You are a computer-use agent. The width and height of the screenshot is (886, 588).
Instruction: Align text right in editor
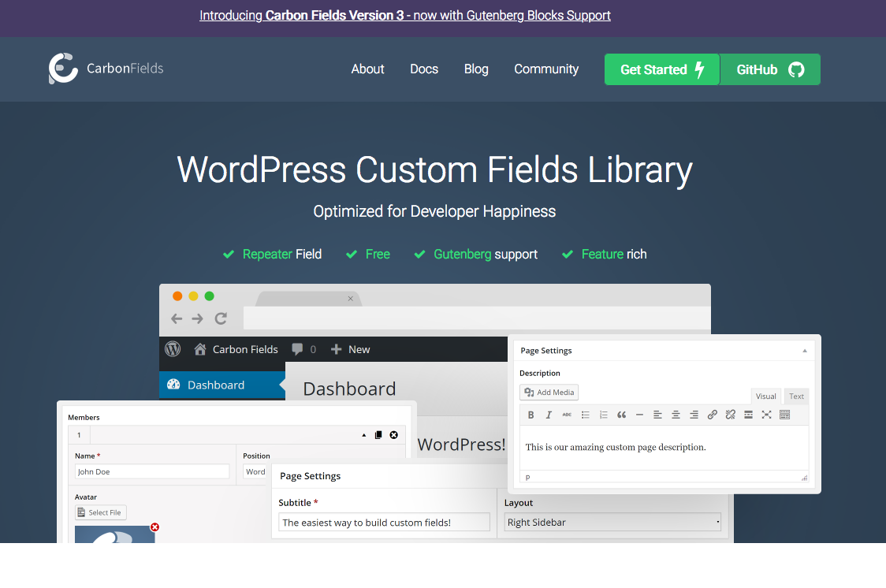coord(694,415)
